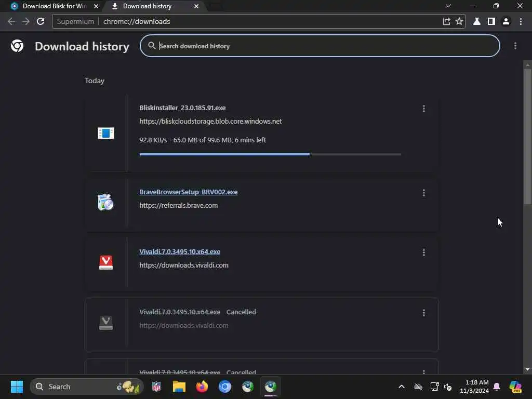532x399 pixels.
Task: Open the Windows Start menu
Action: click(x=17, y=387)
